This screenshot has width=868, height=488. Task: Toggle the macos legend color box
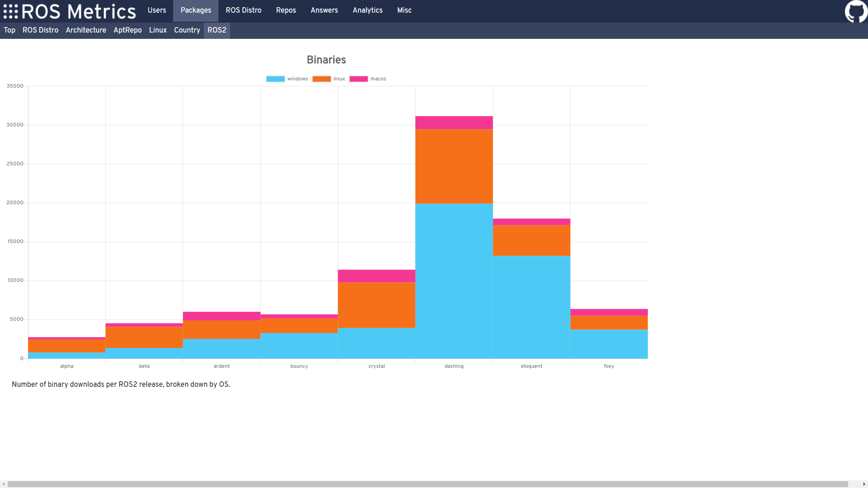pos(359,79)
